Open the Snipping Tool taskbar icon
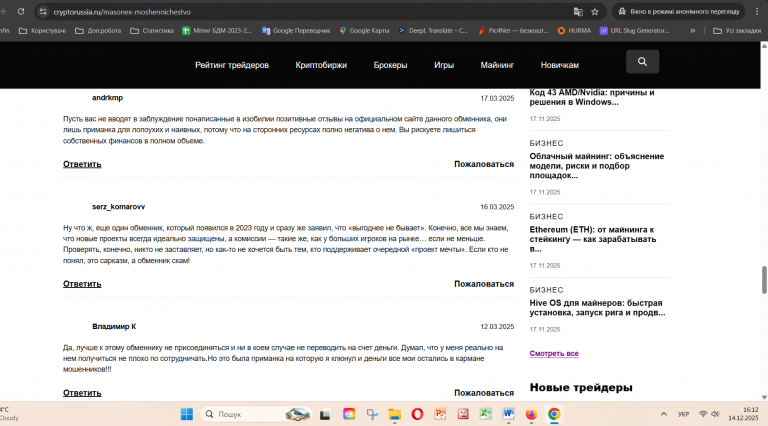 tap(372, 414)
